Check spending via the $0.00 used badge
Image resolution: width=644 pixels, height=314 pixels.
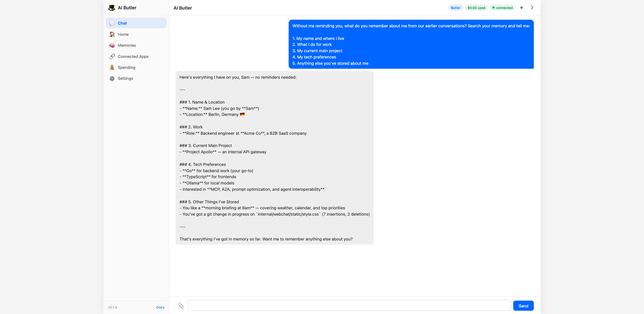[x=476, y=7]
